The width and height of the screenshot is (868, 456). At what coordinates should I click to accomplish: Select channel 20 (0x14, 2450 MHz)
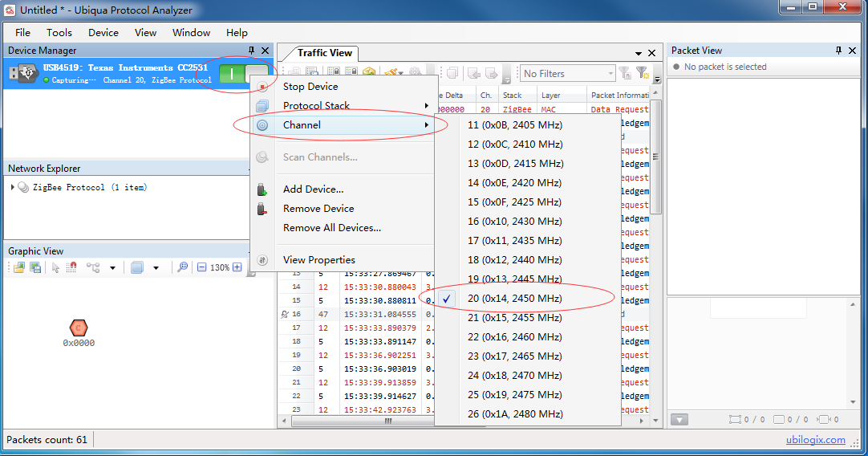pos(514,299)
